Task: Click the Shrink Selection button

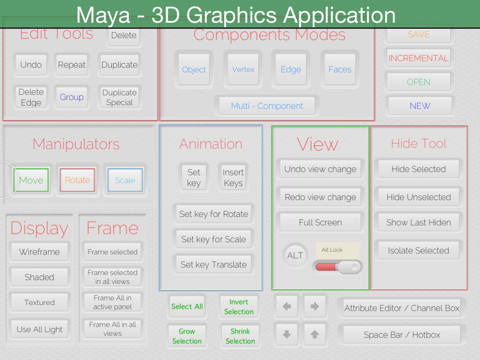Action: [x=240, y=336]
